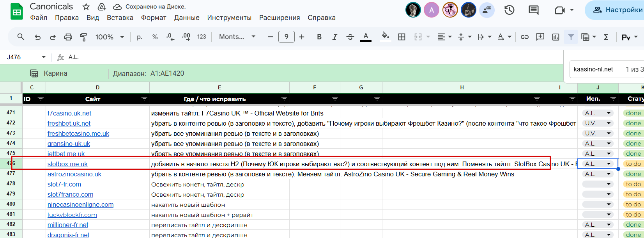644x238 pixels.
Task: Open the zoom 100% dropdown
Action: click(x=110, y=37)
